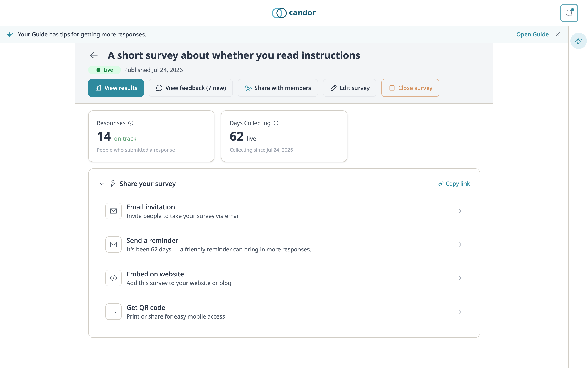This screenshot has height=368, width=588.
Task: Show info about Responses
Action: point(131,123)
